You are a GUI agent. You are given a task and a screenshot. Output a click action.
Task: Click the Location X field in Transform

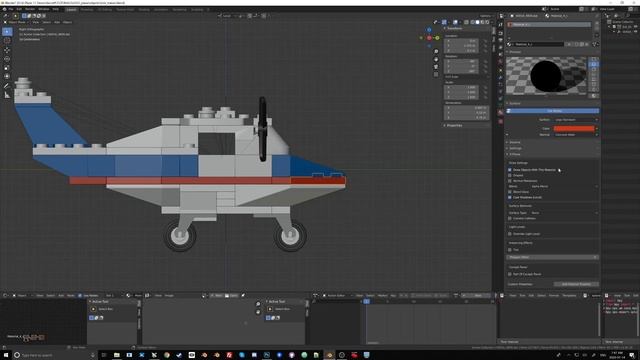[x=461, y=41]
